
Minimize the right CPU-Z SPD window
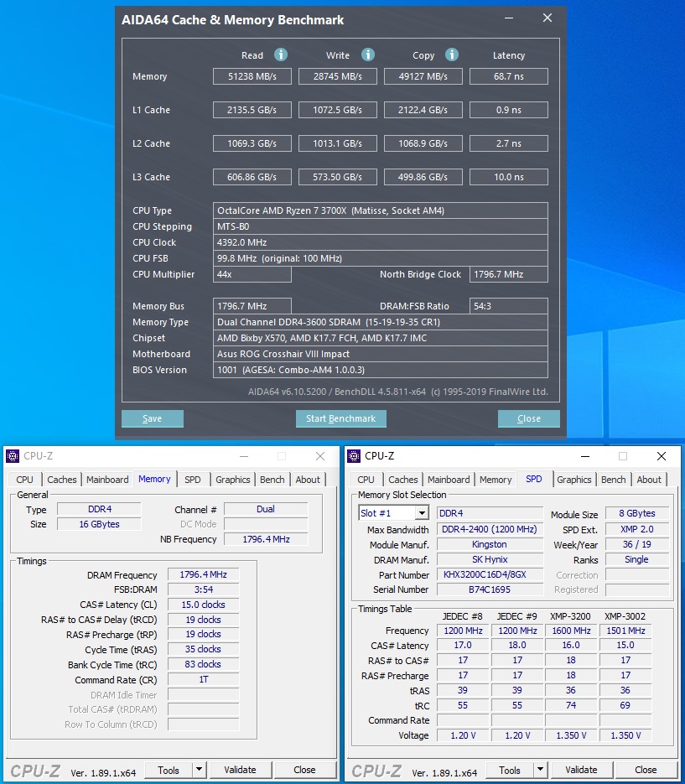pos(585,456)
